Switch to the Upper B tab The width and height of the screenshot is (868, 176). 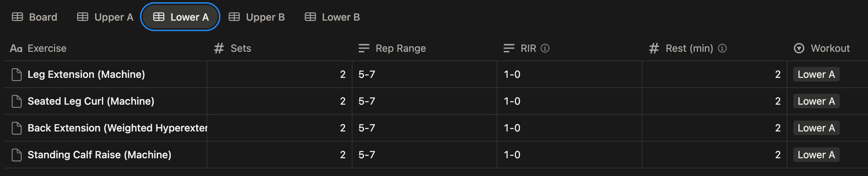pos(257,17)
